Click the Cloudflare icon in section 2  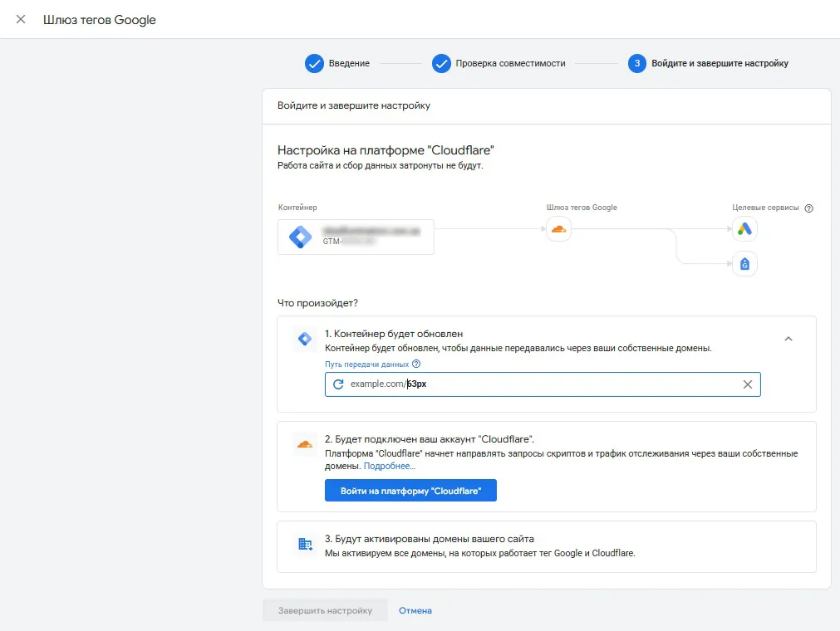pyautogui.click(x=305, y=444)
